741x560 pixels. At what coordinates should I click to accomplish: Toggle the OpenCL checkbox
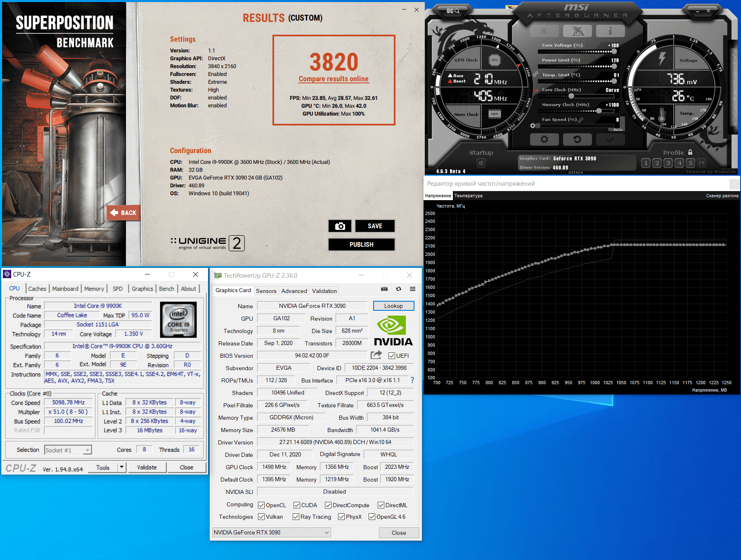pyautogui.click(x=261, y=505)
